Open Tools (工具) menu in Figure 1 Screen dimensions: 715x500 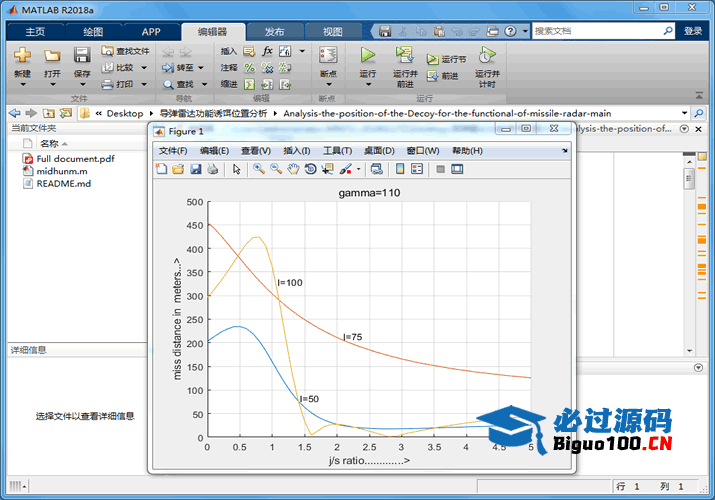[x=337, y=150]
